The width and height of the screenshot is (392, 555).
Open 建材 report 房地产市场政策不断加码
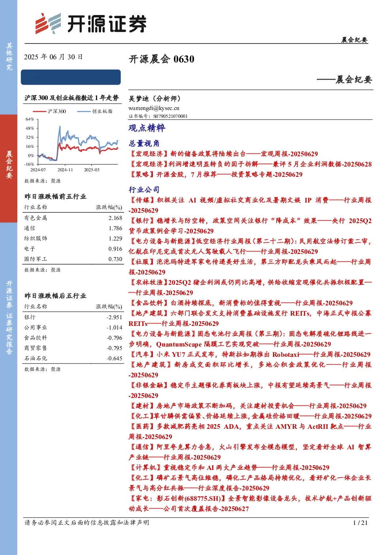[x=248, y=406]
